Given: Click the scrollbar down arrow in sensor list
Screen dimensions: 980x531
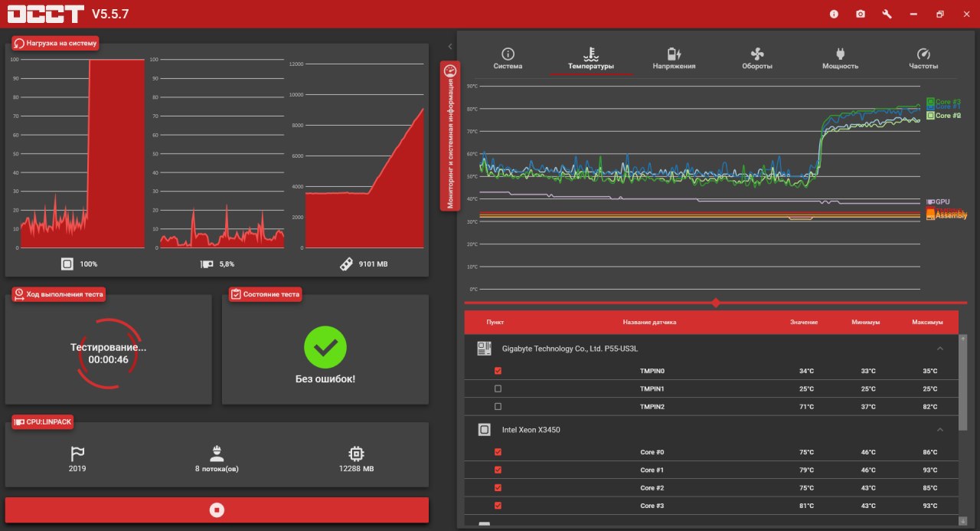Looking at the screenshot, I should pos(963,521).
